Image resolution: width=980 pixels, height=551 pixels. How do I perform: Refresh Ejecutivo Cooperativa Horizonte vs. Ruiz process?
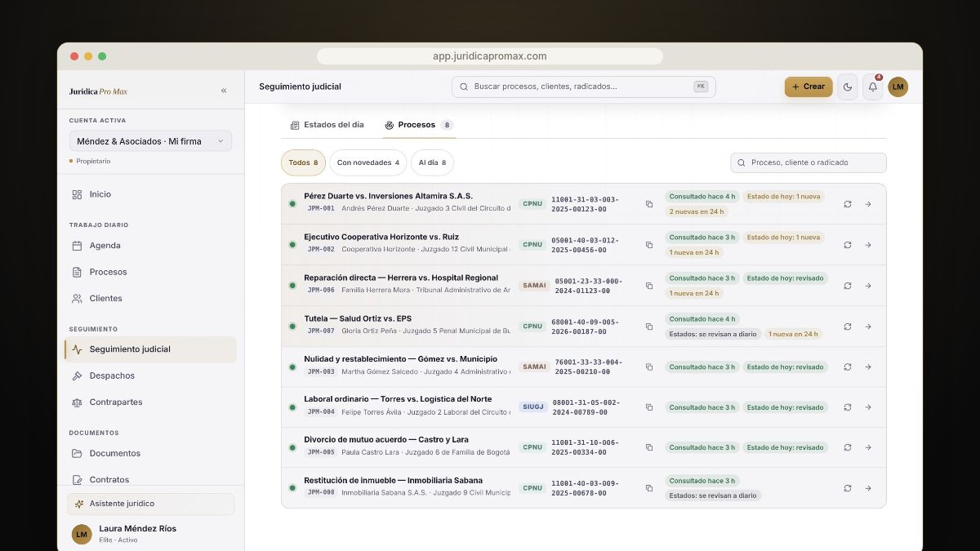(x=848, y=245)
